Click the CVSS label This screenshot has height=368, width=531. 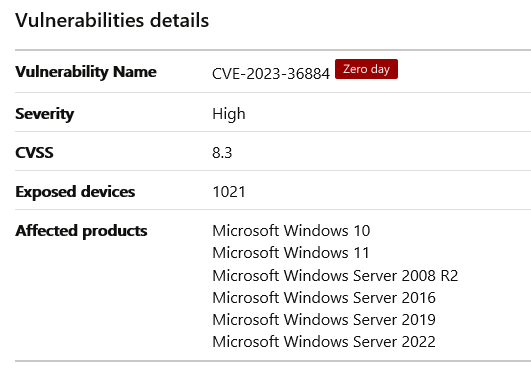tap(34, 153)
